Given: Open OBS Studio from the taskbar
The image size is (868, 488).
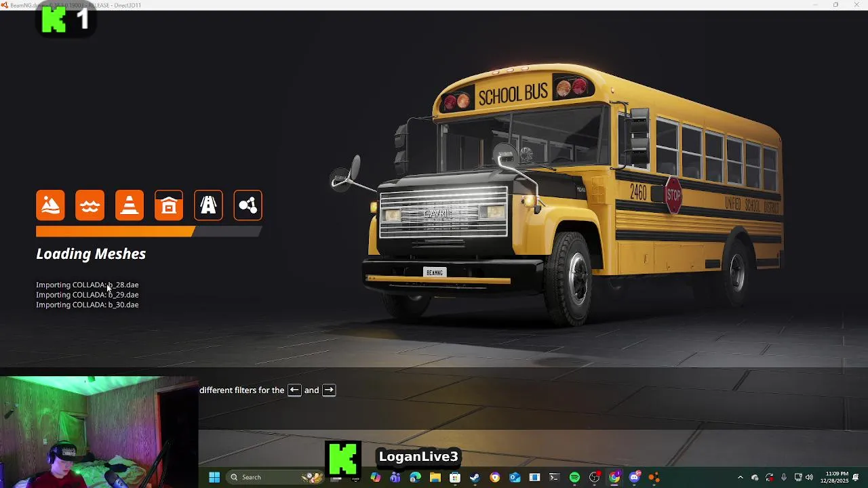Looking at the screenshot, I should (x=595, y=477).
